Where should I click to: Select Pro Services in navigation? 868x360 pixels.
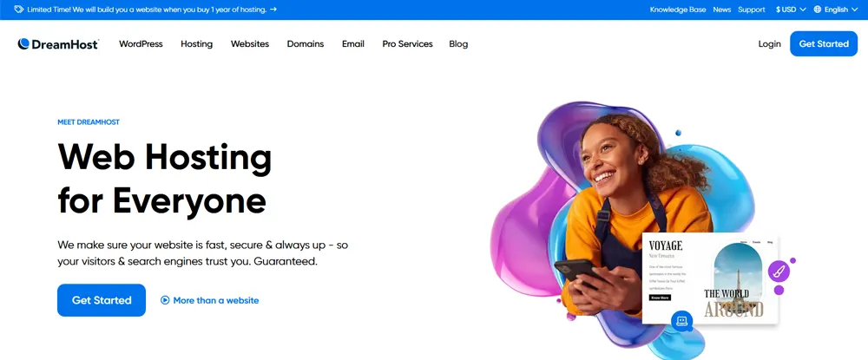(407, 43)
